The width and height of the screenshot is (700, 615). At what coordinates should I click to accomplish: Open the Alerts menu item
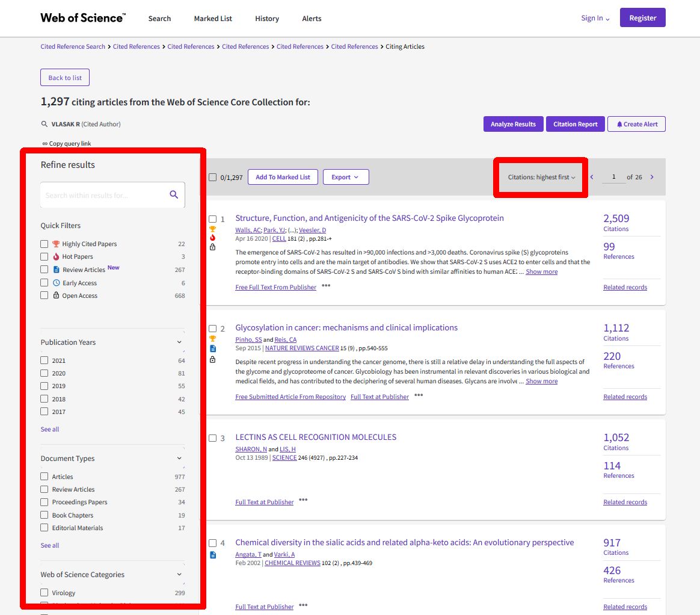pyautogui.click(x=312, y=18)
